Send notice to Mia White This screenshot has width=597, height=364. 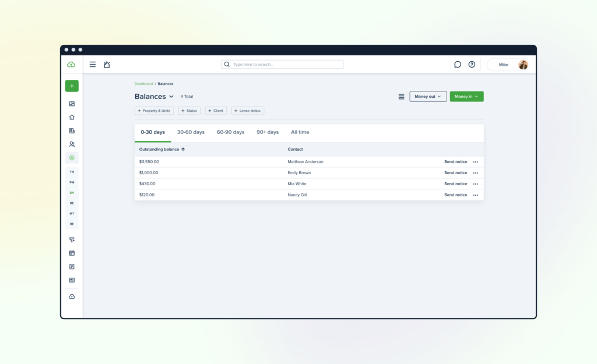click(455, 183)
